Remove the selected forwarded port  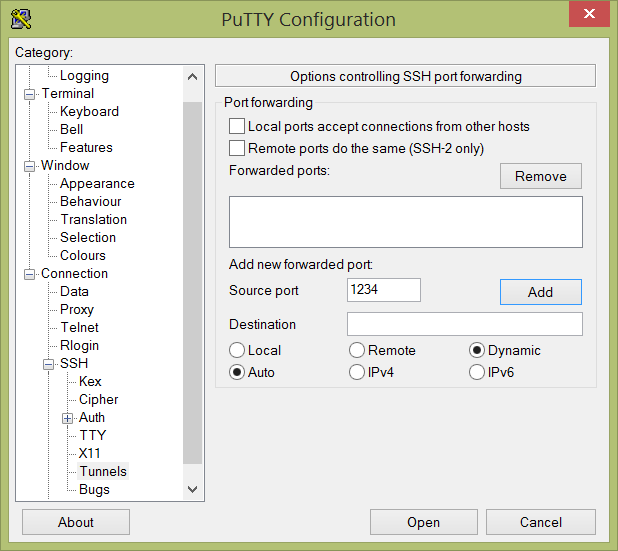[x=541, y=176]
